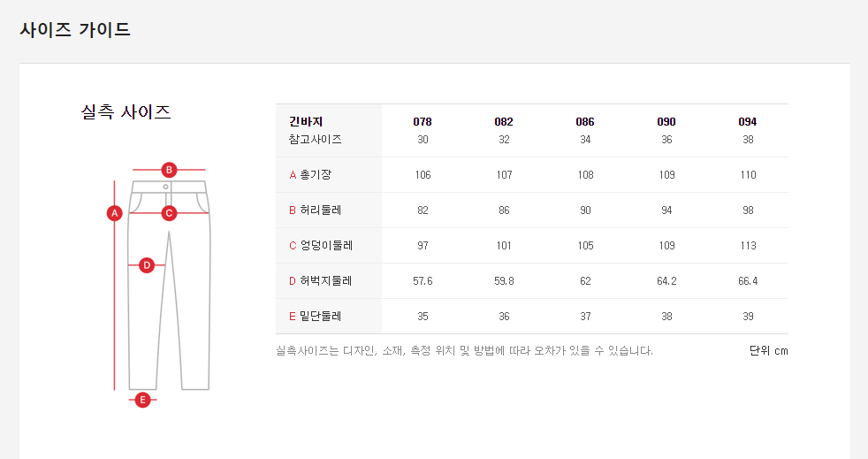Click the red B waist marker on diagram
This screenshot has width=868, height=459.
click(x=169, y=169)
